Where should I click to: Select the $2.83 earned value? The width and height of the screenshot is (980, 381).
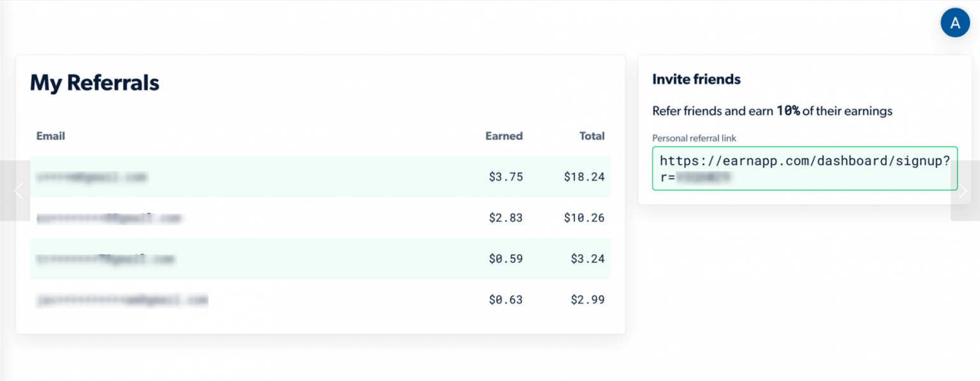click(505, 218)
